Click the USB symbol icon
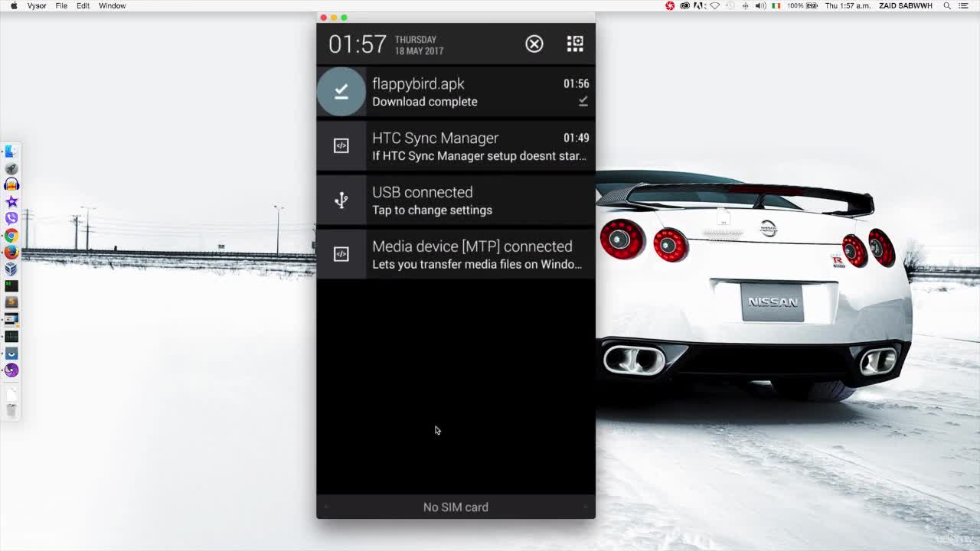 pos(341,200)
